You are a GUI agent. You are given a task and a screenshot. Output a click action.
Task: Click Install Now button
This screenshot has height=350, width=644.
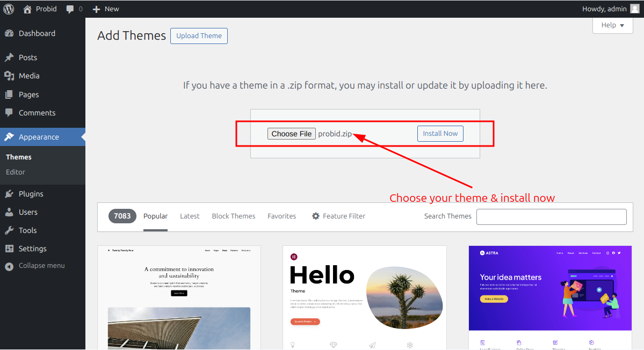click(x=440, y=133)
